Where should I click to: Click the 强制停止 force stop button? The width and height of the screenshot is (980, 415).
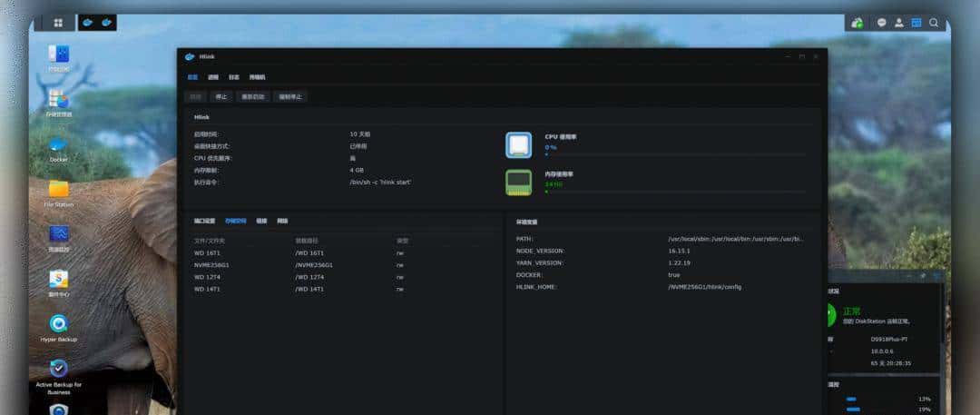290,96
